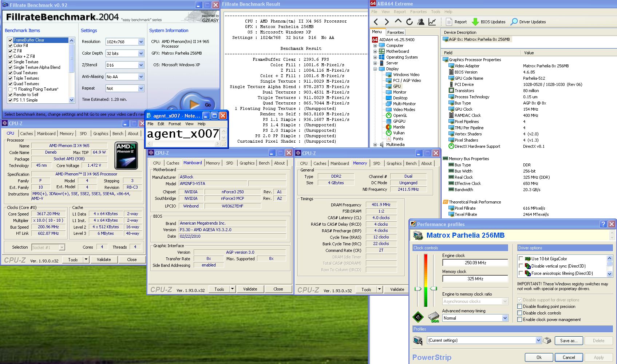Enable Disable floating point precision checkbox
Image resolution: width=617 pixels, height=364 pixels.
[x=520, y=306]
